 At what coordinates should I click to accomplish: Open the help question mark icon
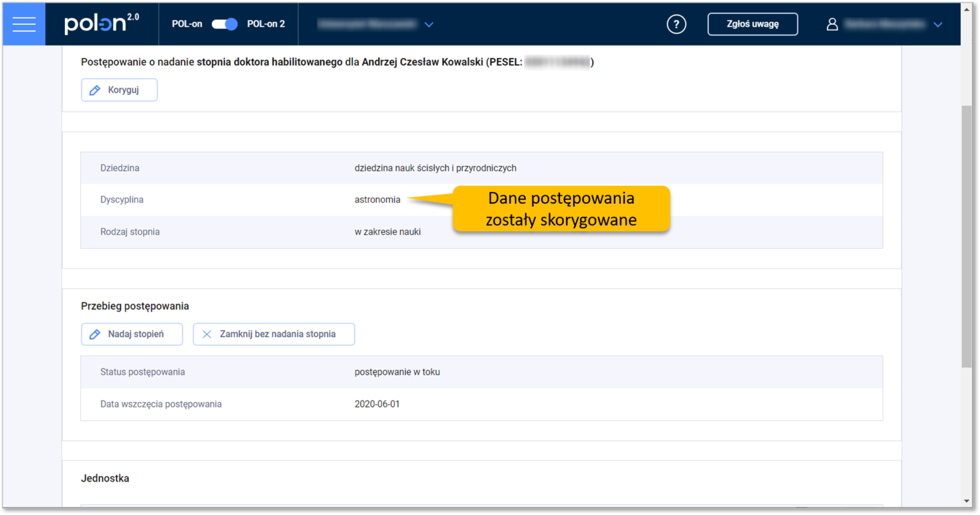tap(676, 24)
